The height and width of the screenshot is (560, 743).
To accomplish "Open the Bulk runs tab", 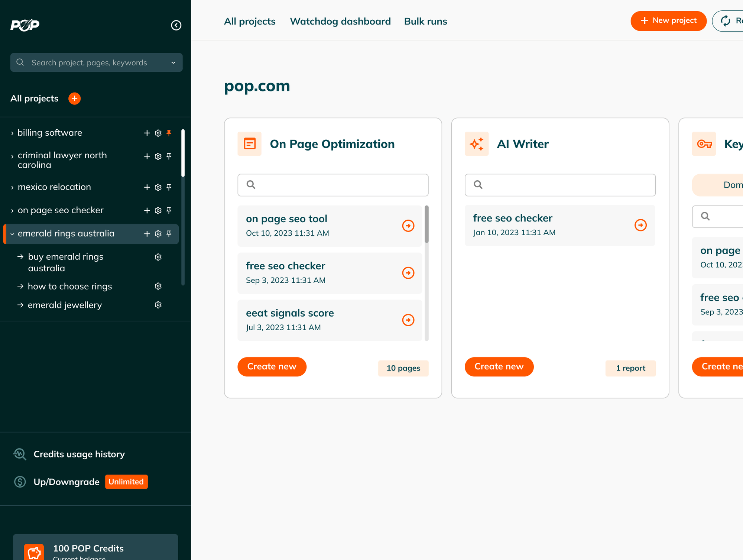I will [x=425, y=21].
